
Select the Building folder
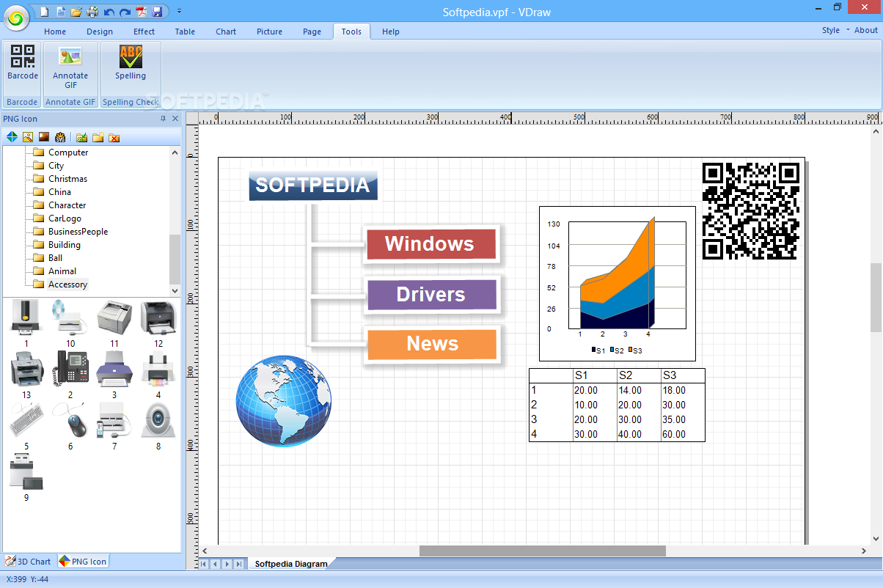coord(65,245)
